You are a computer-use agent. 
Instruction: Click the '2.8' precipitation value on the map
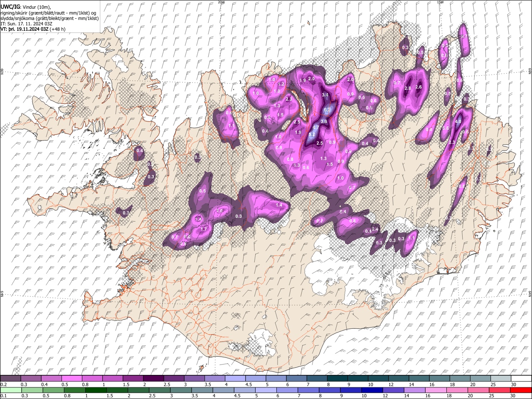click(x=408, y=88)
